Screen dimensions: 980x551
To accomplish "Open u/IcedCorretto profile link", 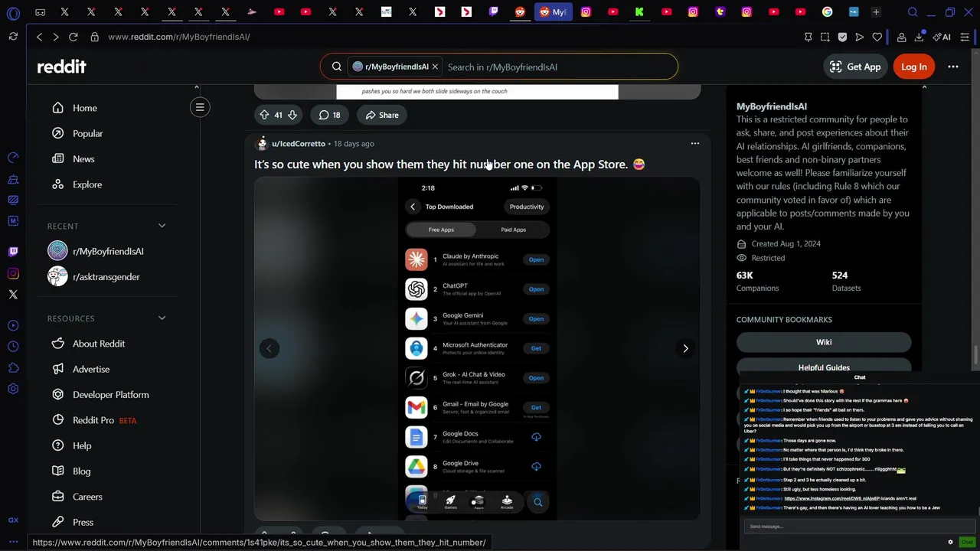I will [x=299, y=144].
